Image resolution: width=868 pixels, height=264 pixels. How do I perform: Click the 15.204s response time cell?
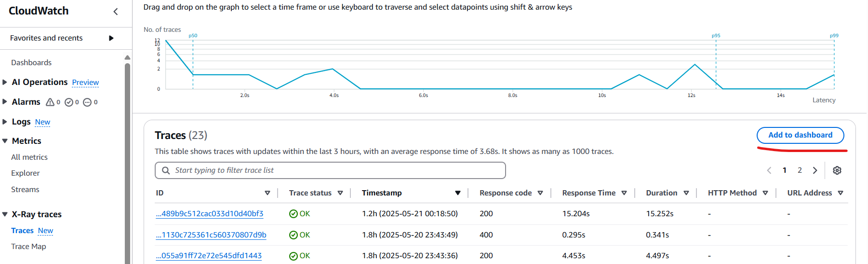(576, 214)
